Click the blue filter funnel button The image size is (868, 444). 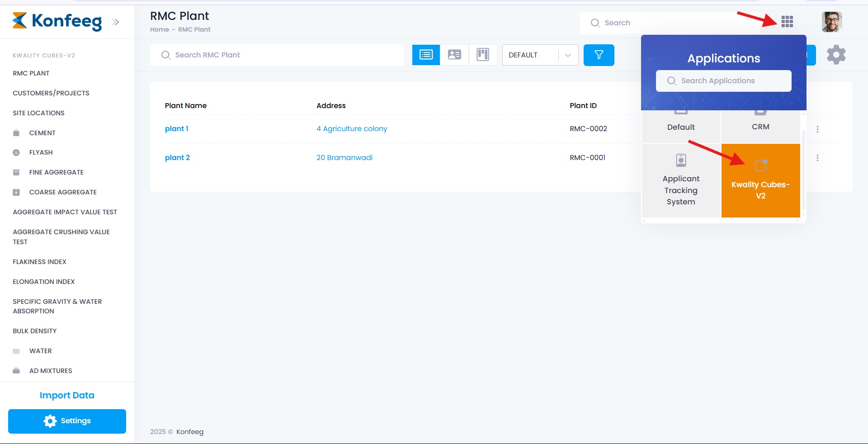tap(599, 55)
